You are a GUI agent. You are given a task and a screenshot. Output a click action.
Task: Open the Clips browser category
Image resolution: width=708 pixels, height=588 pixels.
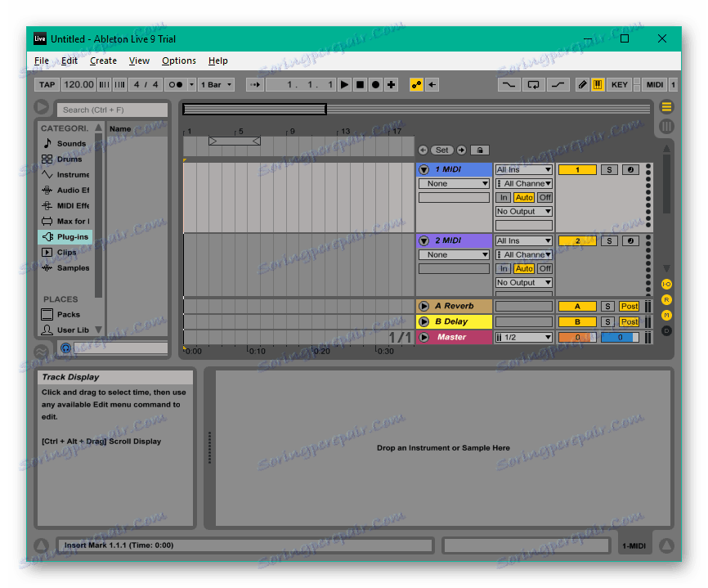click(x=66, y=253)
